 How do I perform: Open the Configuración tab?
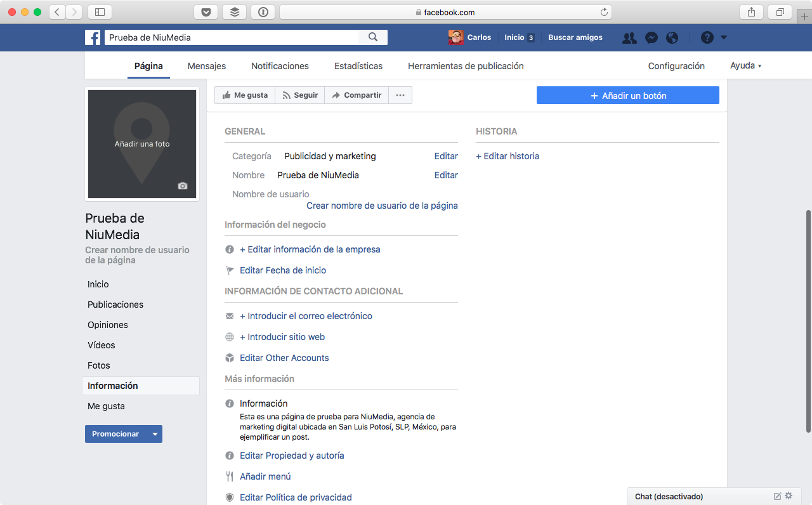(x=676, y=66)
